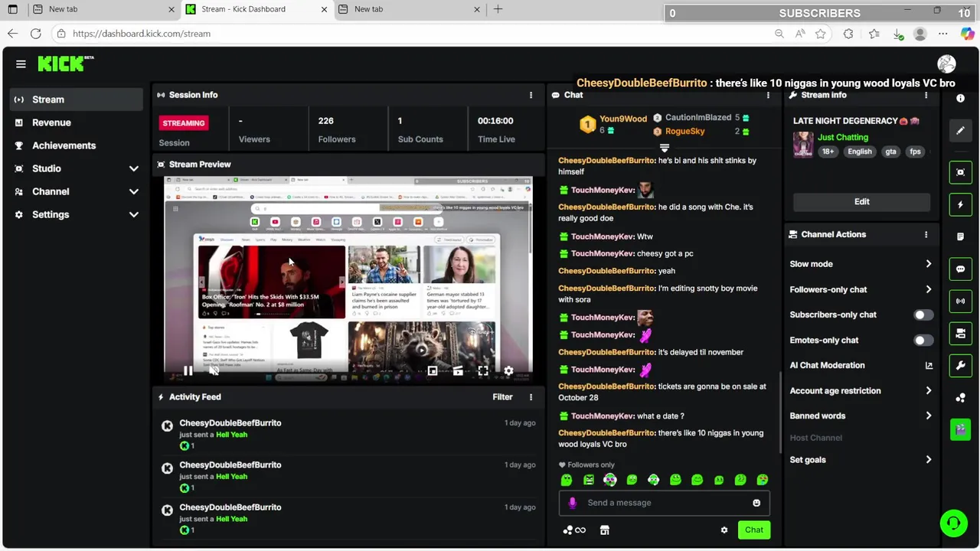Open Activity Feed three-dot options menu
Screen dimensions: 980x551
pyautogui.click(x=531, y=396)
